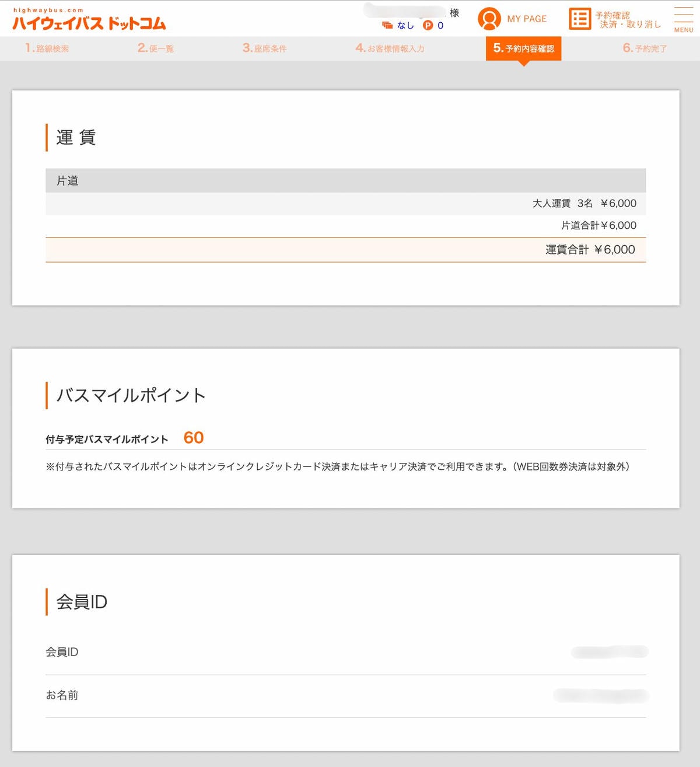The width and height of the screenshot is (700, 767).
Task: Click the blurred お名前 value
Action: point(601,695)
